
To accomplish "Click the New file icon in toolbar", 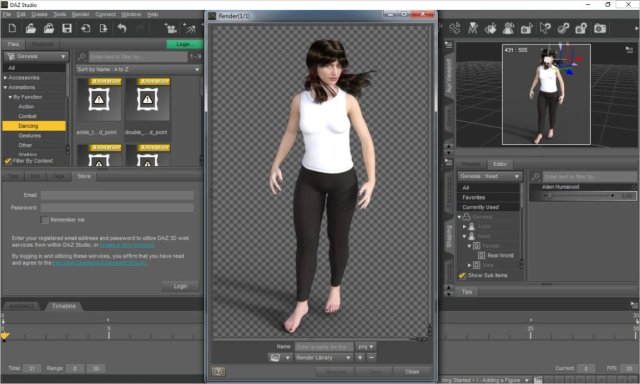I will pos(12,28).
